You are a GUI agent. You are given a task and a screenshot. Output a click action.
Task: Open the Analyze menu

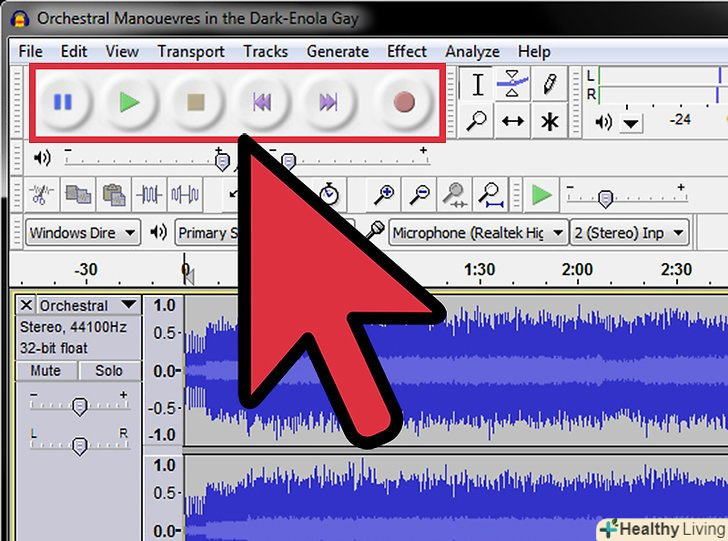point(472,51)
